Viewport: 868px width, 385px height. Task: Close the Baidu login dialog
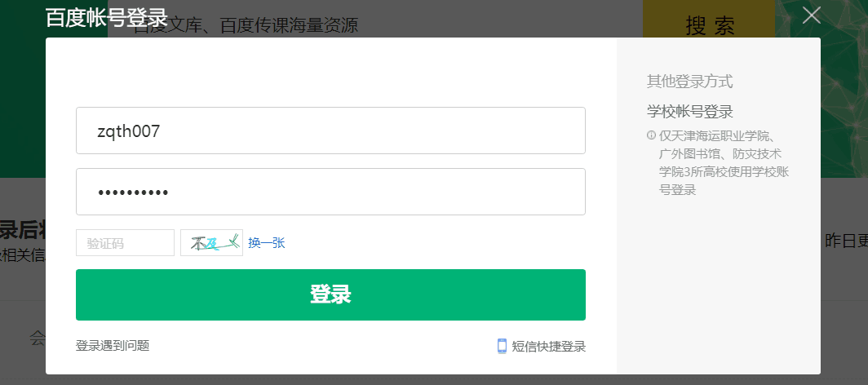812,15
